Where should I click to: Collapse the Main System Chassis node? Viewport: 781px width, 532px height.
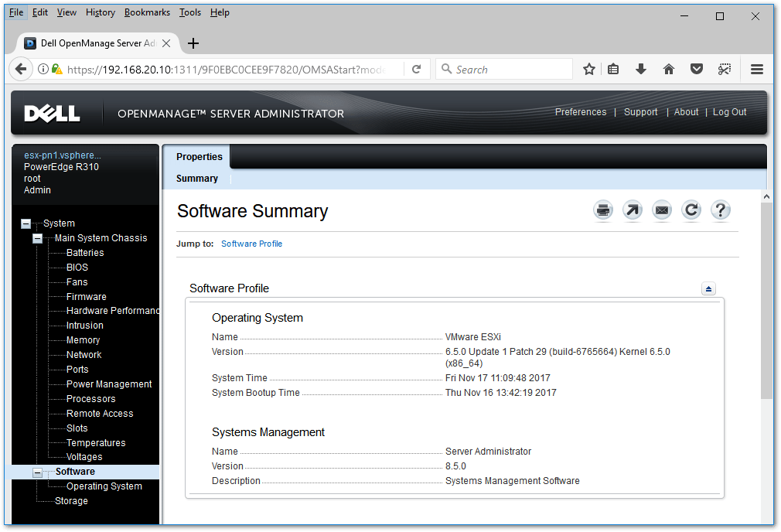point(37,239)
